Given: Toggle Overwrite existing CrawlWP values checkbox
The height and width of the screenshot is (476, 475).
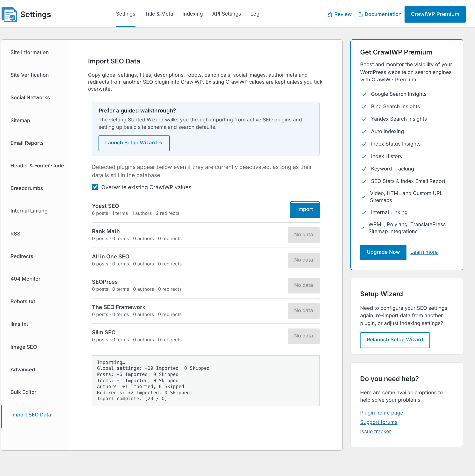Looking at the screenshot, I should (95, 187).
